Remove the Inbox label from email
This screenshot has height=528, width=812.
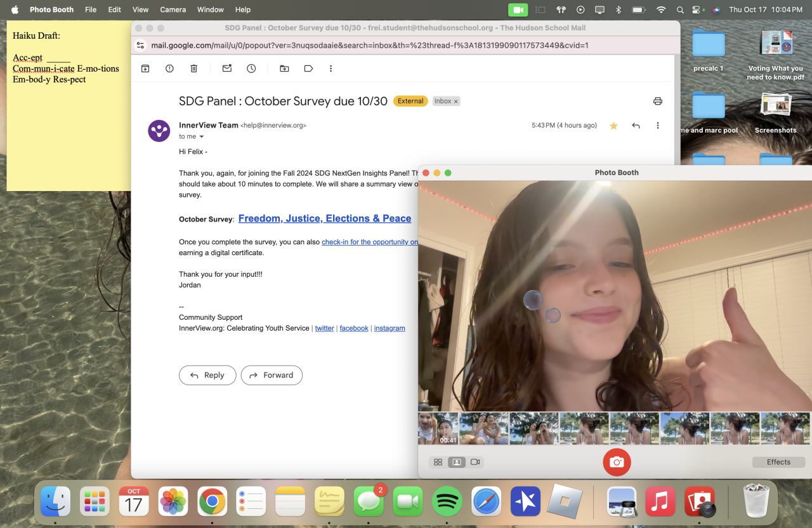coord(455,102)
